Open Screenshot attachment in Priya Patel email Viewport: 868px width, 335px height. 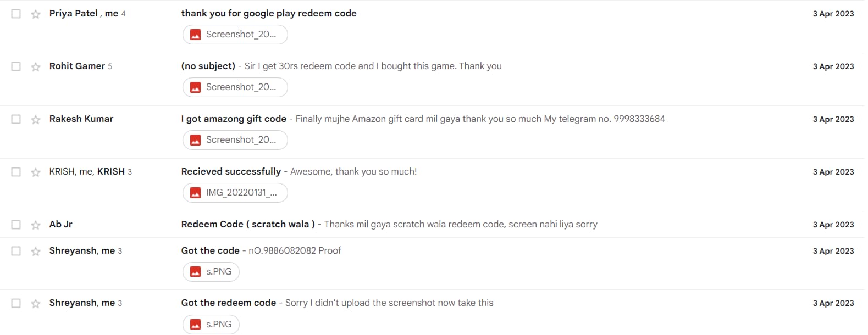pos(235,35)
